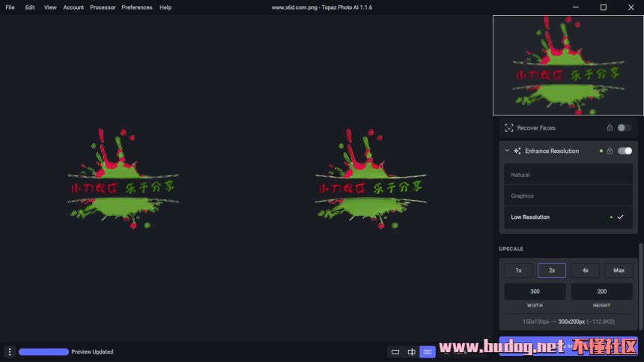This screenshot has height=362, width=644.
Task: Click the Recover Faces lock icon
Action: click(x=610, y=128)
